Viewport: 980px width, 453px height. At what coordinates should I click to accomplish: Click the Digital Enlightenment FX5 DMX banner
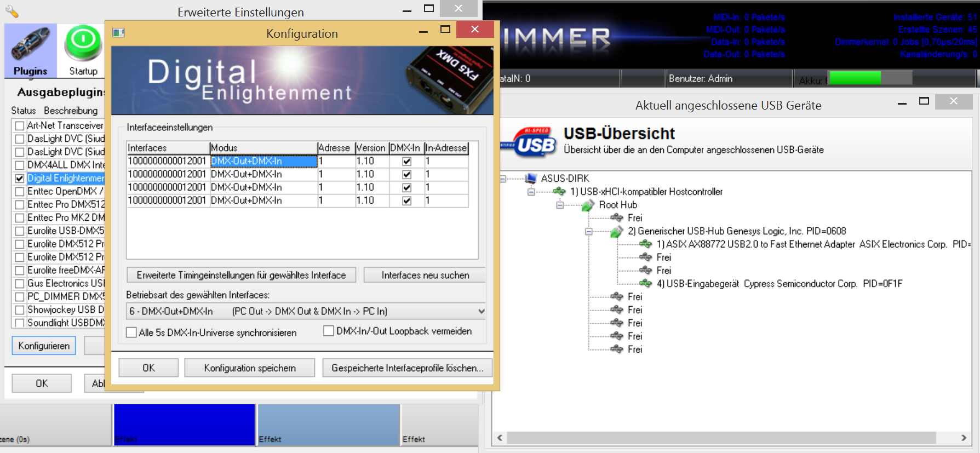coord(302,80)
